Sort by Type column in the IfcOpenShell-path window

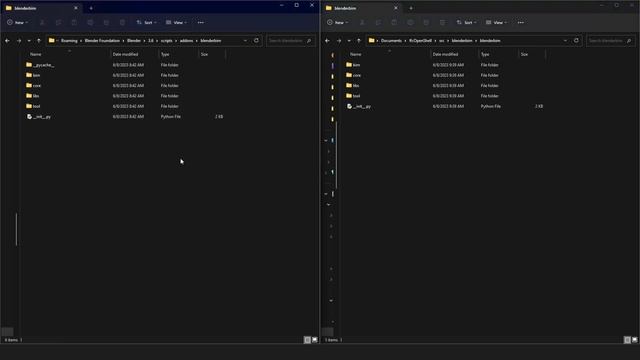click(x=485, y=54)
